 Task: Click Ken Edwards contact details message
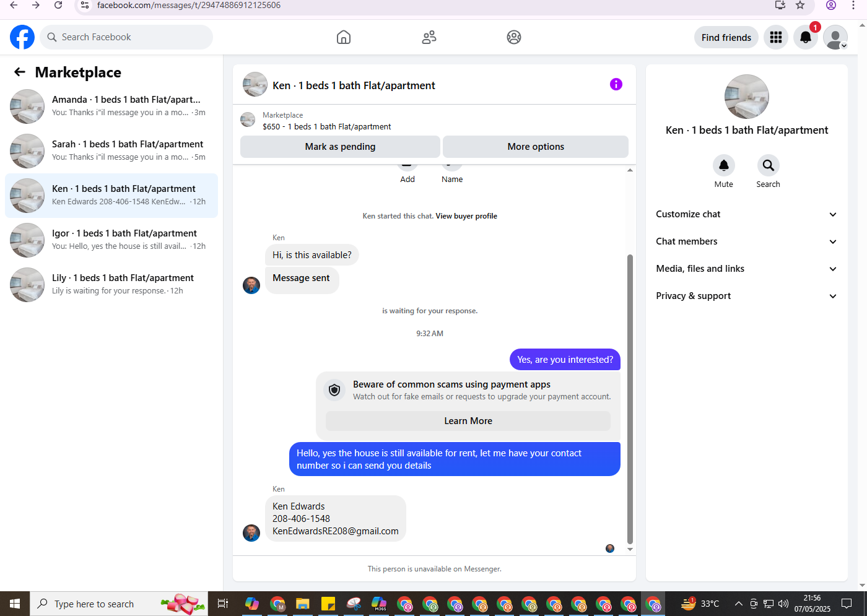click(x=336, y=519)
